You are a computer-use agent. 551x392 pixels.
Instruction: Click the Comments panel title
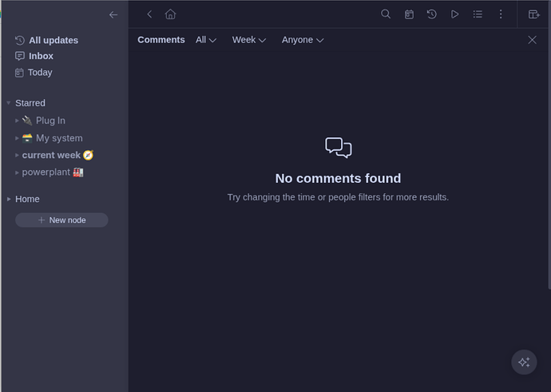[x=161, y=40]
